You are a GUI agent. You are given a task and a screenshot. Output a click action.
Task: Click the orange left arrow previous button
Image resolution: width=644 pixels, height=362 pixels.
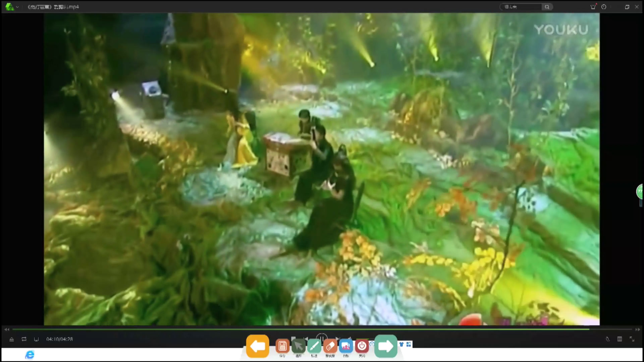click(258, 346)
